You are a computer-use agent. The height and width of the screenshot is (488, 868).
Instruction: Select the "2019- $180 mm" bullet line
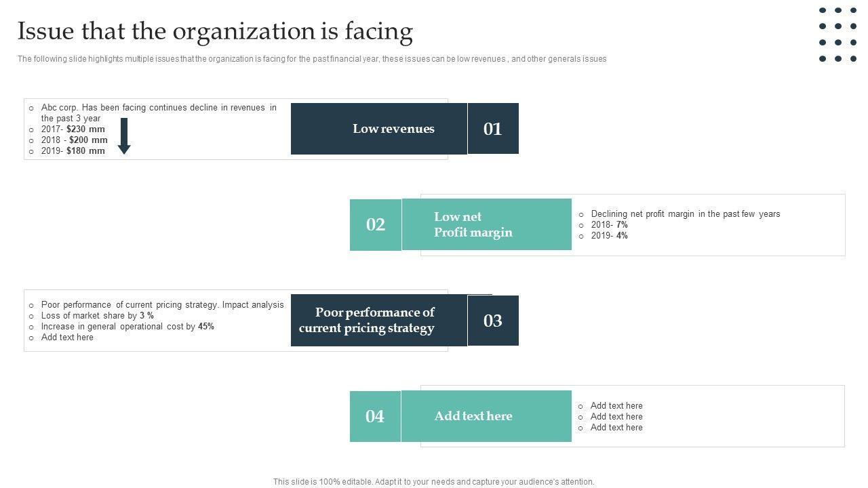(x=73, y=150)
